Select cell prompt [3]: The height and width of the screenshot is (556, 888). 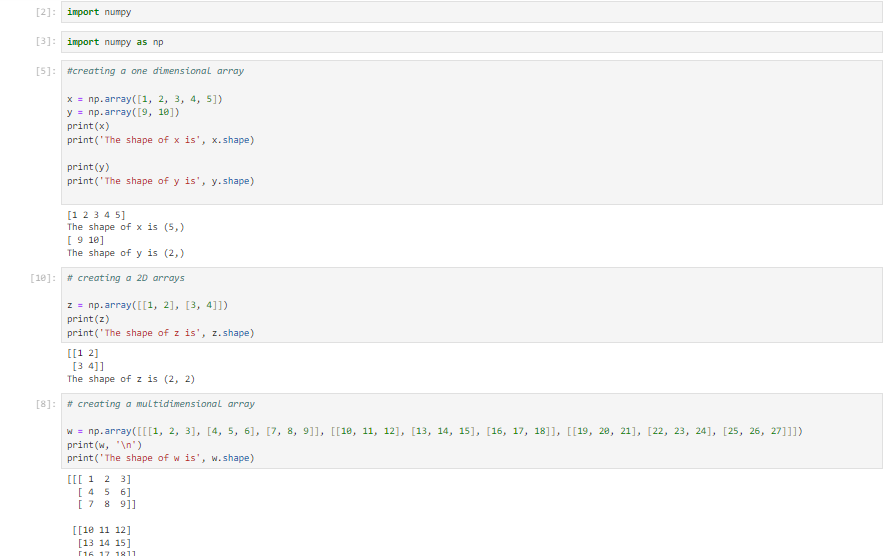45,42
